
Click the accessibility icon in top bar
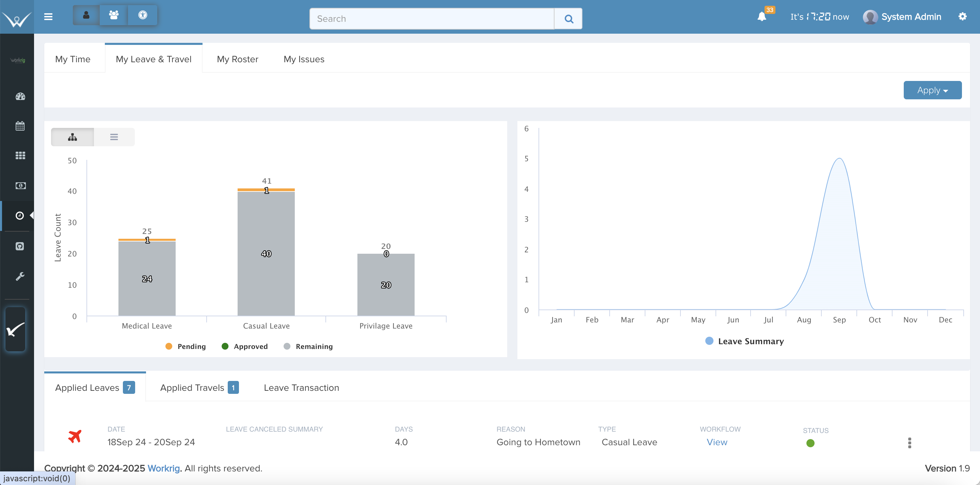(142, 15)
